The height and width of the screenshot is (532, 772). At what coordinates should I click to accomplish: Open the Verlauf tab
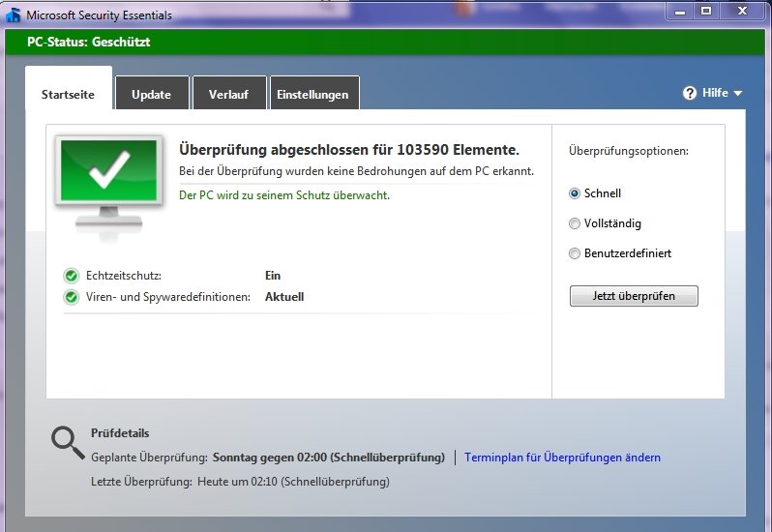point(227,94)
